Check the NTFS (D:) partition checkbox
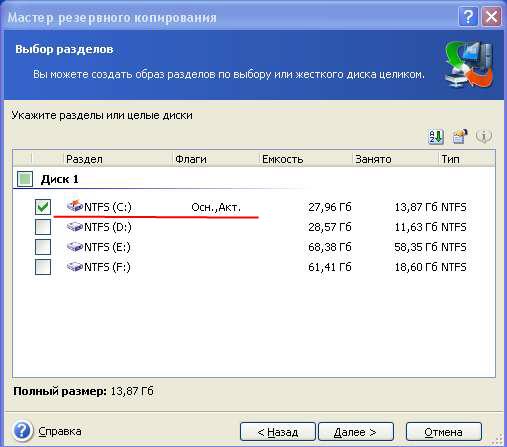Screen dimensions: 507x447 tap(43, 227)
